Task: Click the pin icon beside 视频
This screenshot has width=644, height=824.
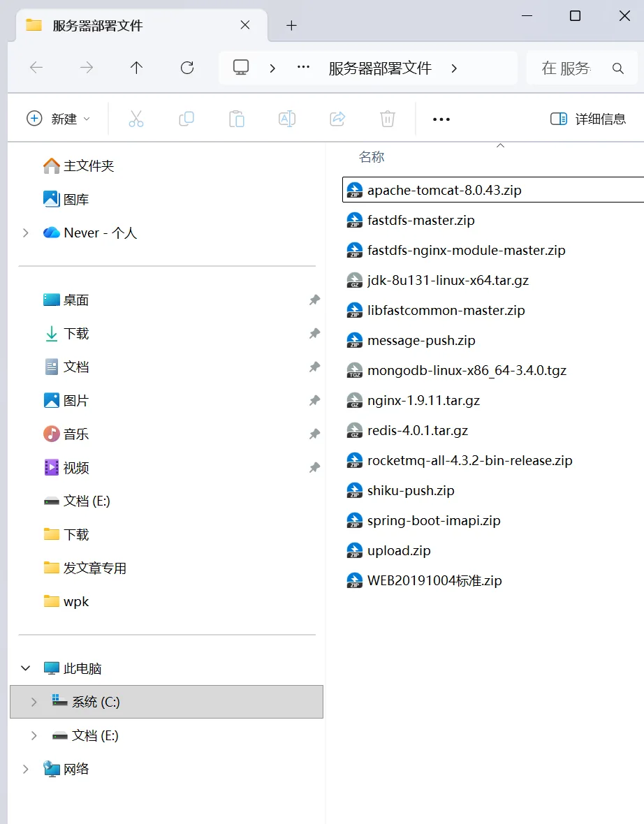Action: pyautogui.click(x=314, y=468)
